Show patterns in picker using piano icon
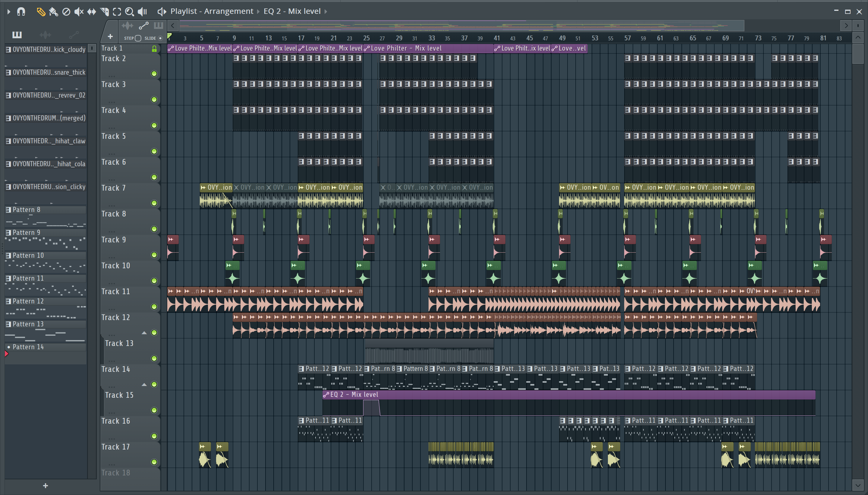 click(x=17, y=35)
